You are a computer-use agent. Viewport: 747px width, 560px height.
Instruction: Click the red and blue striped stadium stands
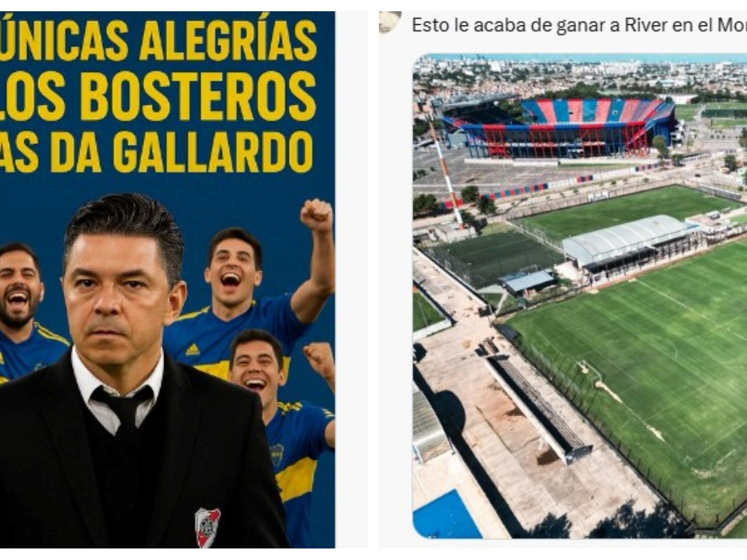pos(560,127)
